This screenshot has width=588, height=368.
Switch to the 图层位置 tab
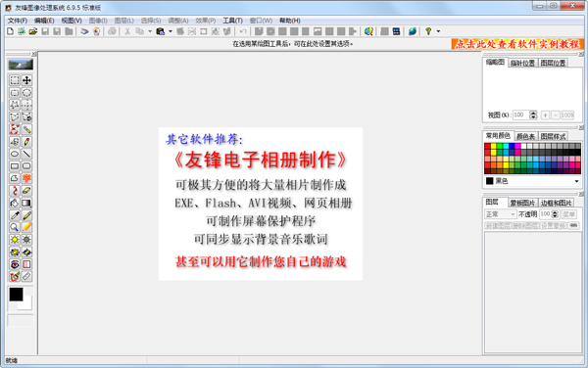tap(553, 64)
